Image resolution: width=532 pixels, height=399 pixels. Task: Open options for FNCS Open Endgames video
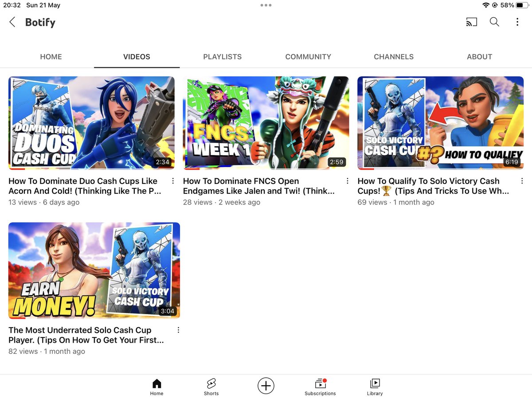click(x=348, y=181)
